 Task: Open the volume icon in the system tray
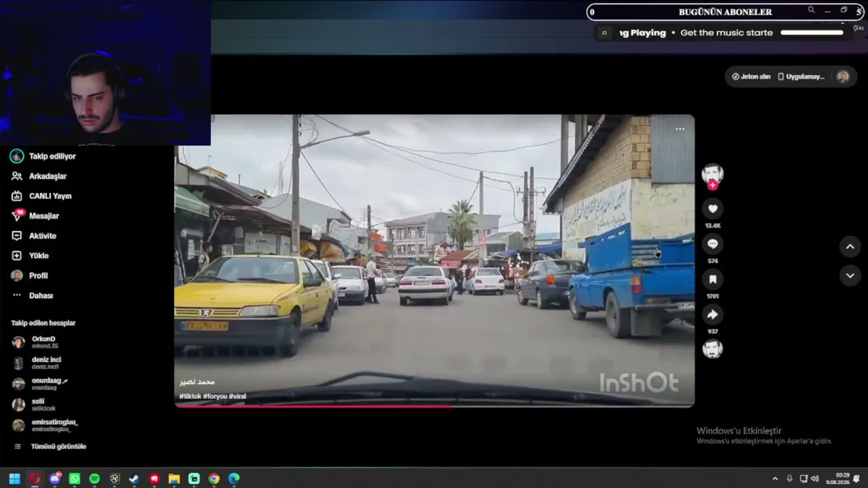(x=815, y=479)
